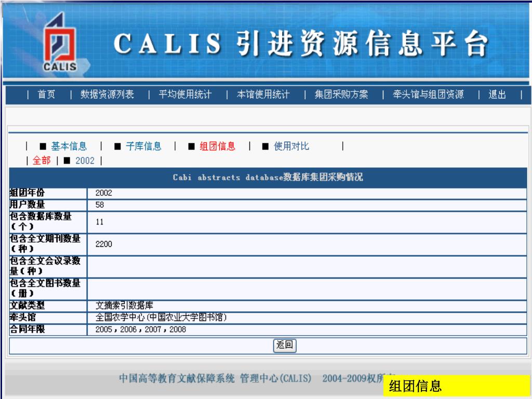Click the 牵头馆 row label

pos(22,317)
